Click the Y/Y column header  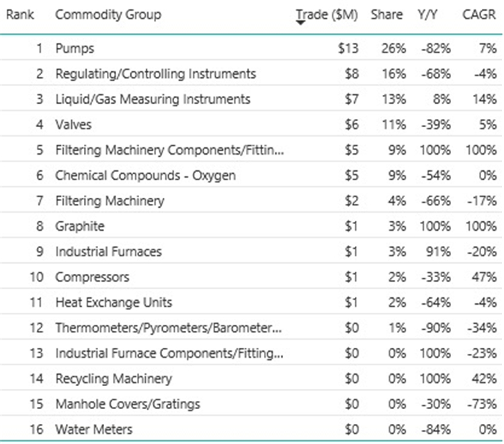click(427, 15)
